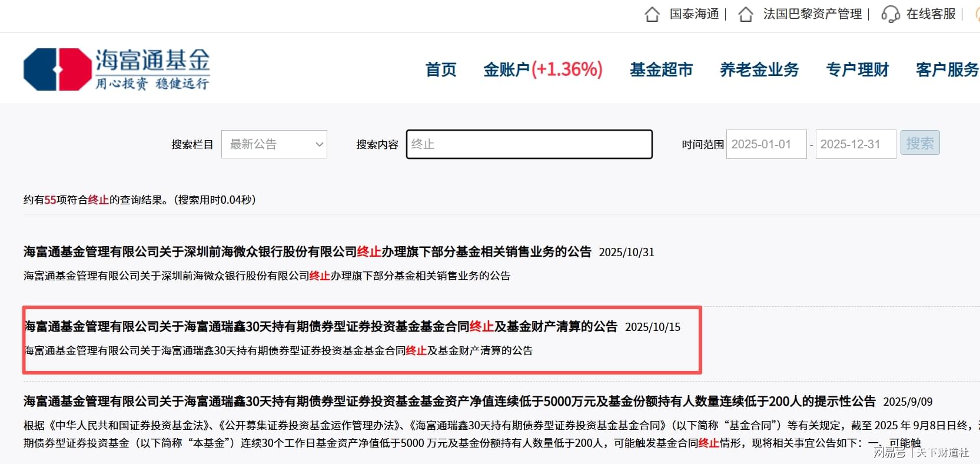Open the 国泰海通 link

(x=694, y=14)
